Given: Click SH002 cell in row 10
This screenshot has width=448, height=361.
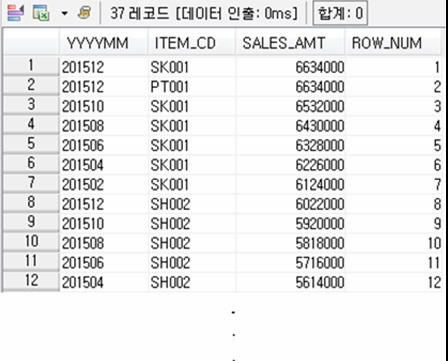Looking at the screenshot, I should coord(192,243).
